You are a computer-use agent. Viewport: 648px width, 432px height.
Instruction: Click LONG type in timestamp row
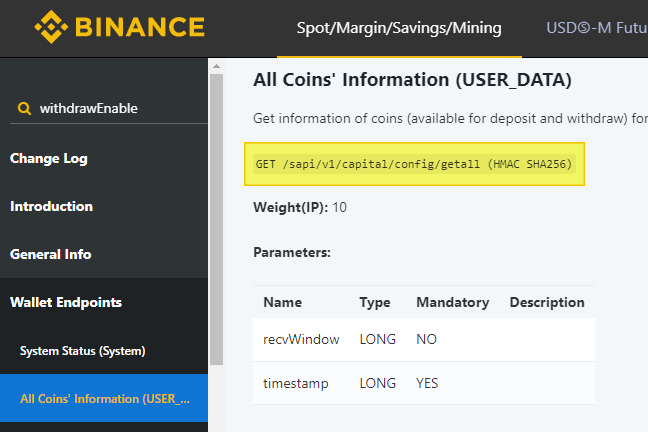coord(377,383)
